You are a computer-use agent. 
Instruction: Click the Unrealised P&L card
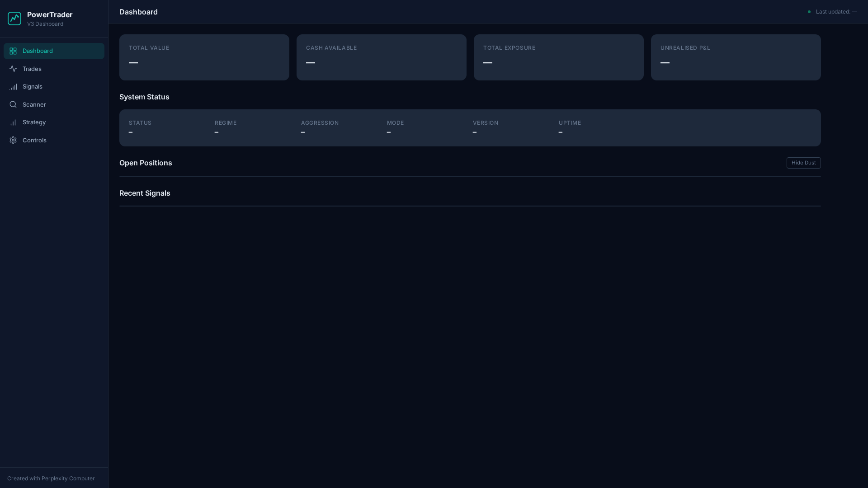[736, 57]
